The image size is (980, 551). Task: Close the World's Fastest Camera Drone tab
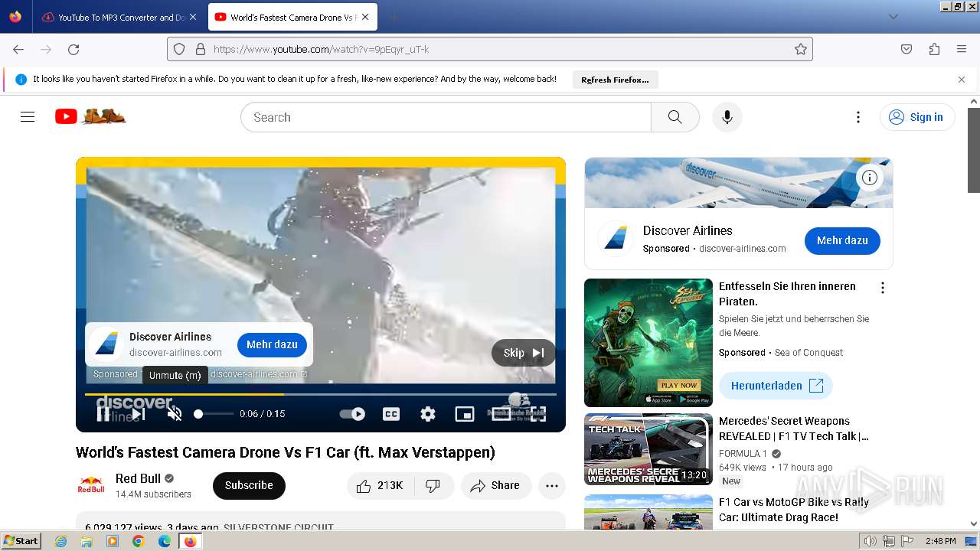pos(365,17)
